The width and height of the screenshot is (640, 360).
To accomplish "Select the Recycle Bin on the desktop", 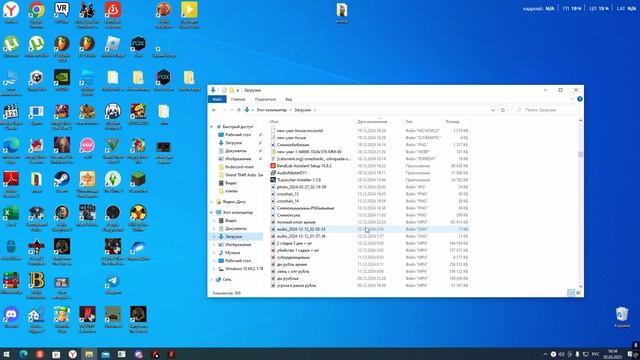I will (622, 316).
